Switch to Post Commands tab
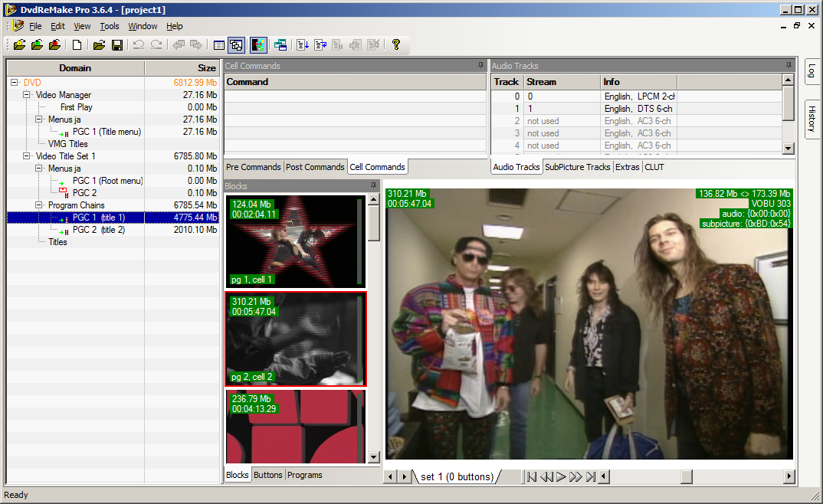Viewport: 823px width, 504px height. coord(315,167)
